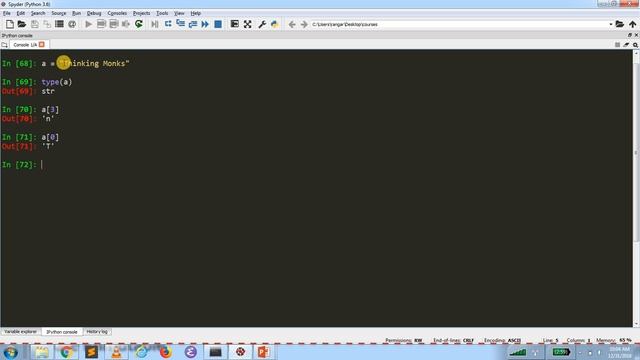This screenshot has width=640, height=360.
Task: Go back with left arrow
Action: (x=291, y=24)
